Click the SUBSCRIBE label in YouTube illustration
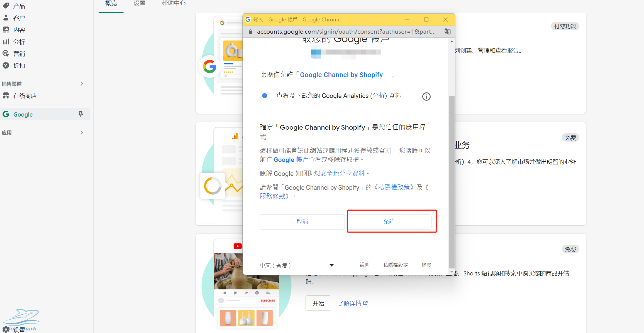This screenshot has width=644, height=333. [x=268, y=300]
